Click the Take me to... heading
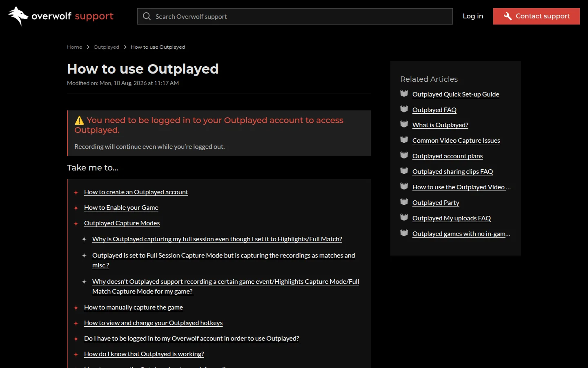The height and width of the screenshot is (368, 588). pos(93,168)
